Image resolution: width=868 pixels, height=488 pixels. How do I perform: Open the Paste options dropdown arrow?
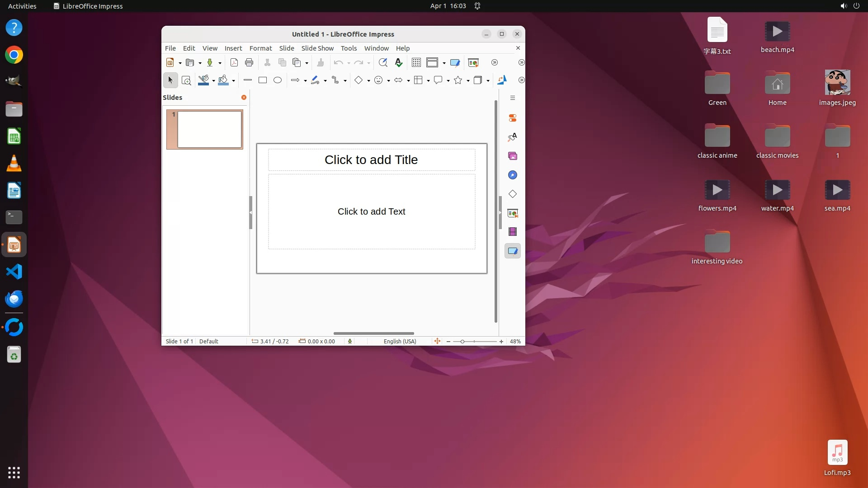pyautogui.click(x=307, y=63)
